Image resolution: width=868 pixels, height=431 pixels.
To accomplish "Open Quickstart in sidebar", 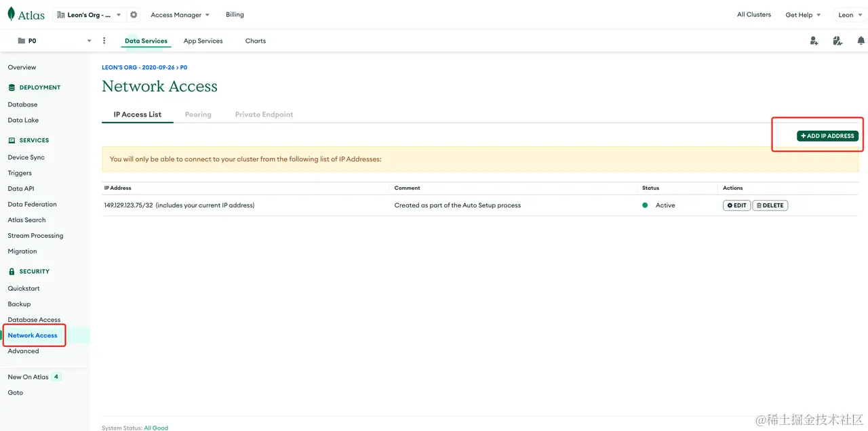I will point(24,288).
